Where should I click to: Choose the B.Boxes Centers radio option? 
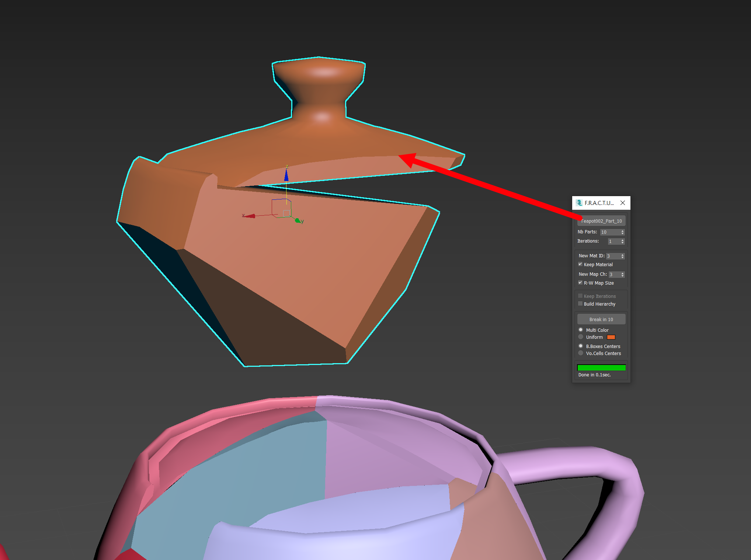tap(581, 346)
